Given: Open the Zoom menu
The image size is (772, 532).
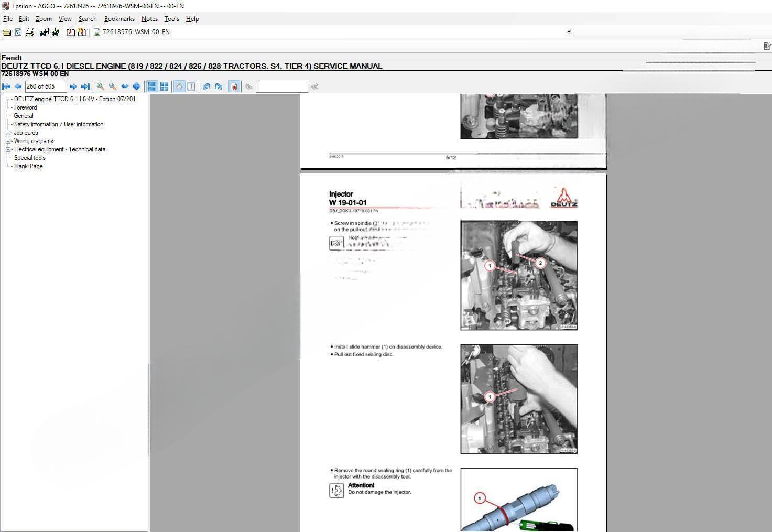Looking at the screenshot, I should [44, 19].
